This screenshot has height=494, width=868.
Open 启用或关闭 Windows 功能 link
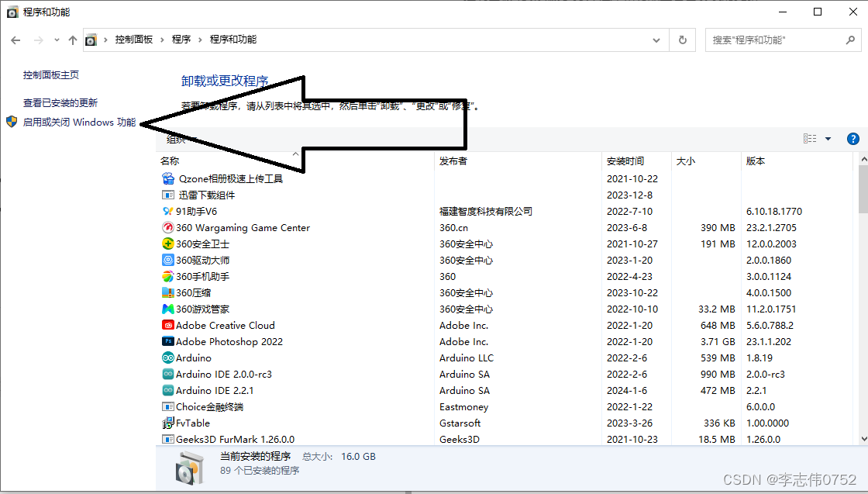pos(79,122)
